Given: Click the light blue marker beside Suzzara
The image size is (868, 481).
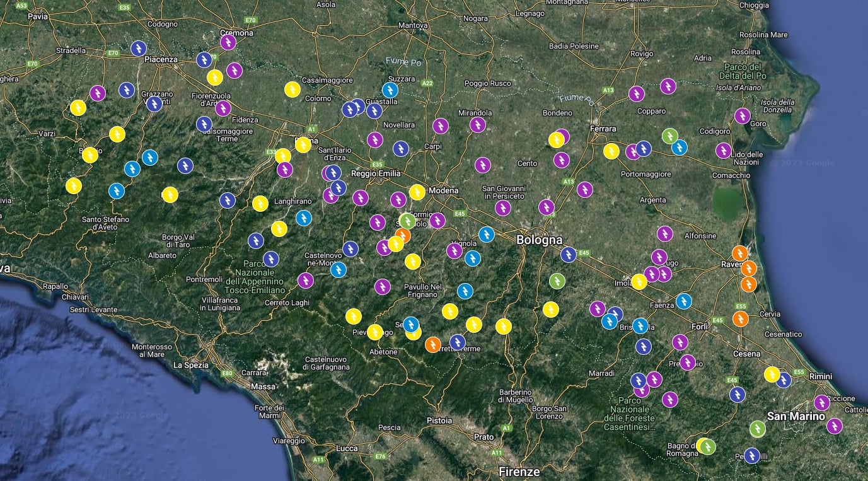Looking at the screenshot, I should [390, 90].
